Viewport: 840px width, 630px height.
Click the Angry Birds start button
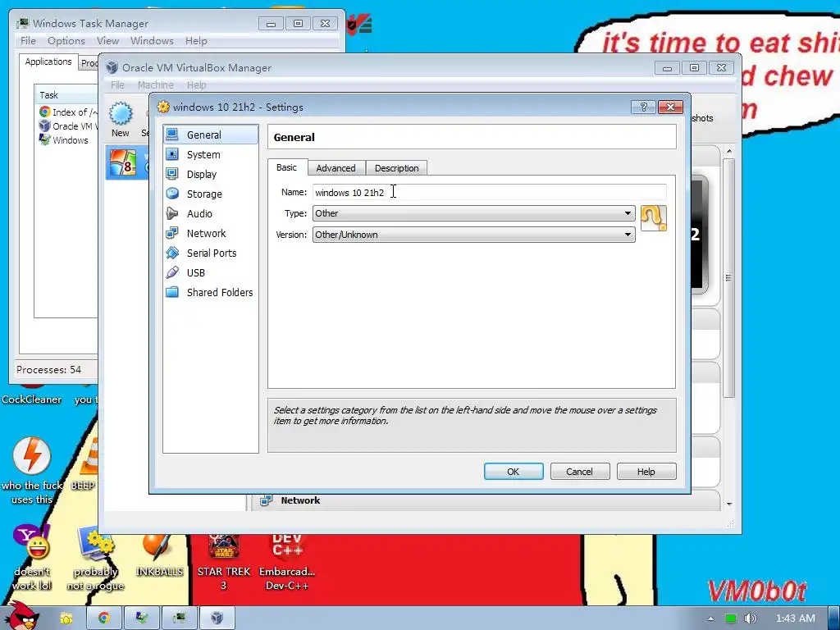(x=21, y=616)
